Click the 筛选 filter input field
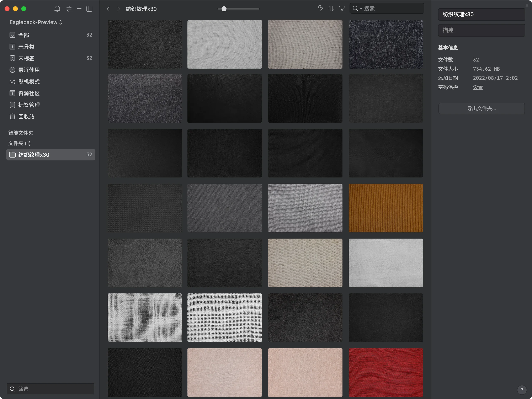The image size is (532, 399). (x=50, y=389)
